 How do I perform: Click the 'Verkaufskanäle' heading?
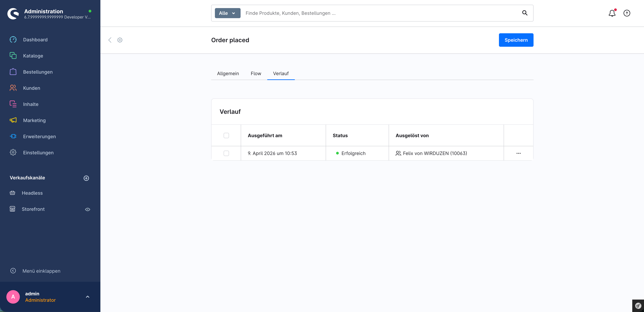click(x=27, y=178)
